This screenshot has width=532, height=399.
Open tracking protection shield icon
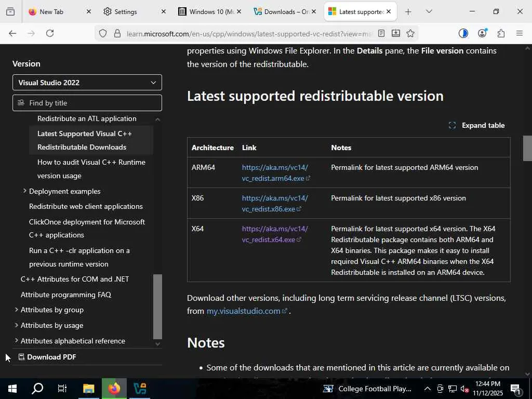tap(103, 33)
